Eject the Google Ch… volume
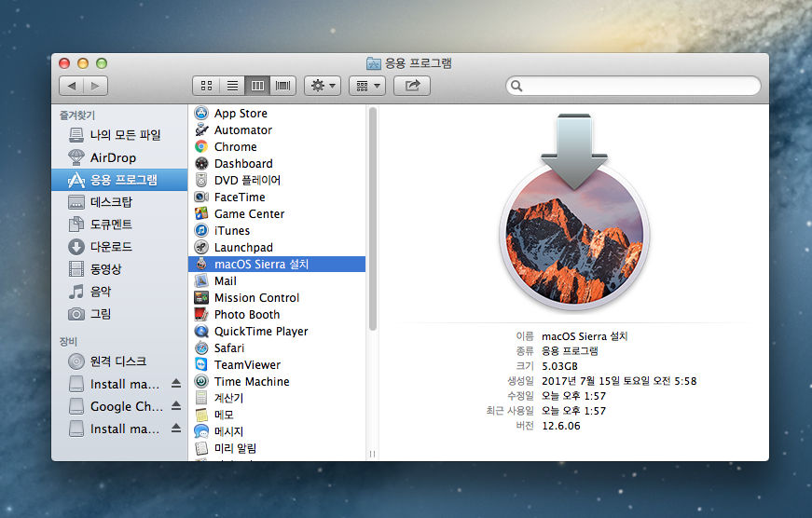812x518 pixels. pos(176,405)
